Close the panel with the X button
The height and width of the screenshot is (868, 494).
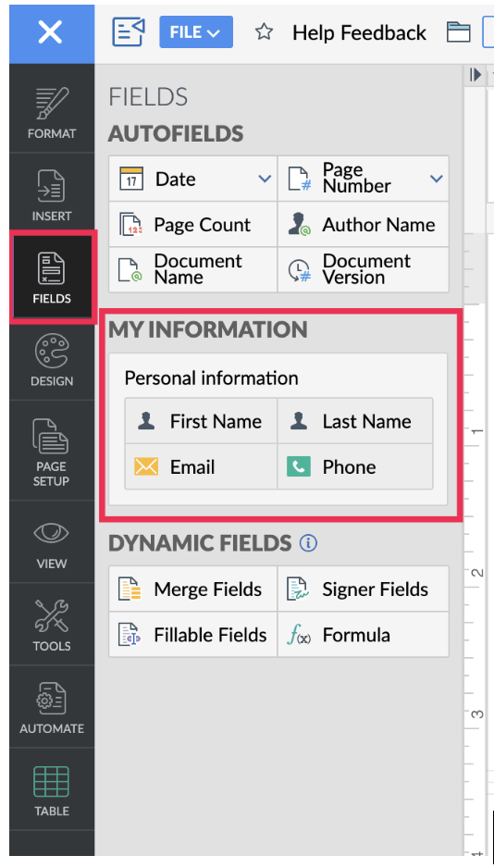pyautogui.click(x=51, y=32)
